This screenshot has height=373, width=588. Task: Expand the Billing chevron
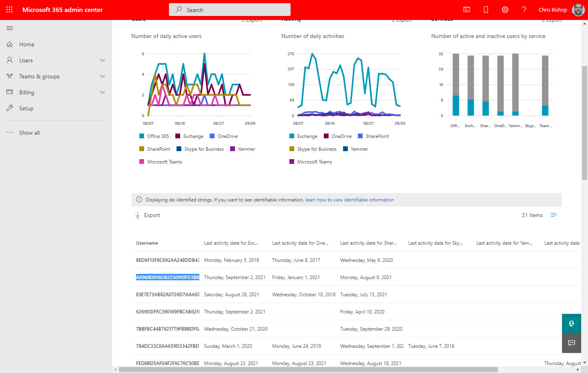pos(102,92)
